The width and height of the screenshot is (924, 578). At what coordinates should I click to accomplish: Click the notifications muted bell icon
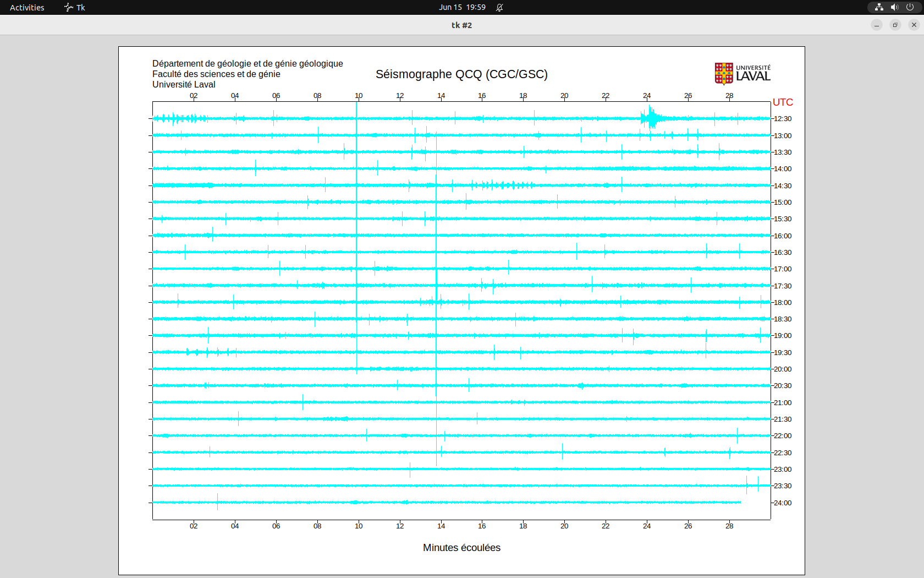499,7
